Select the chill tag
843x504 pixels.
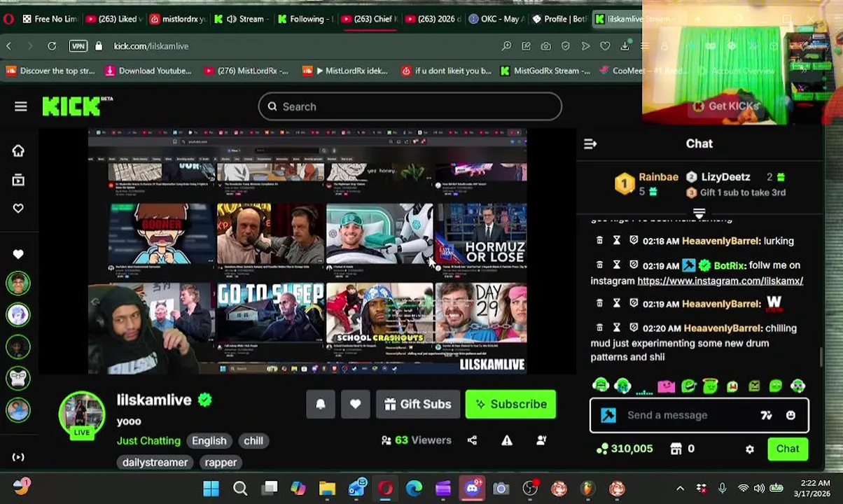[x=253, y=440]
